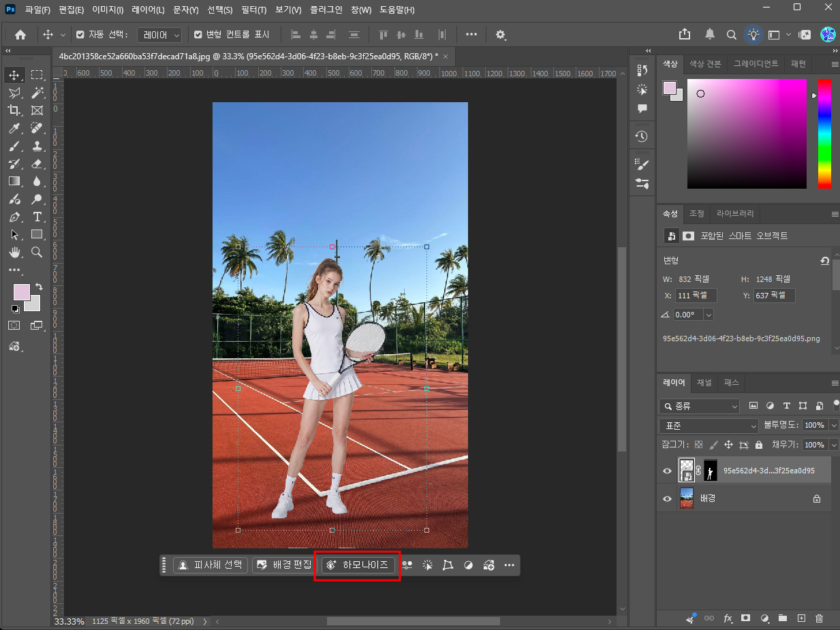Image resolution: width=840 pixels, height=630 pixels.
Task: Toggle lock all padlock icon
Action: 759,445
